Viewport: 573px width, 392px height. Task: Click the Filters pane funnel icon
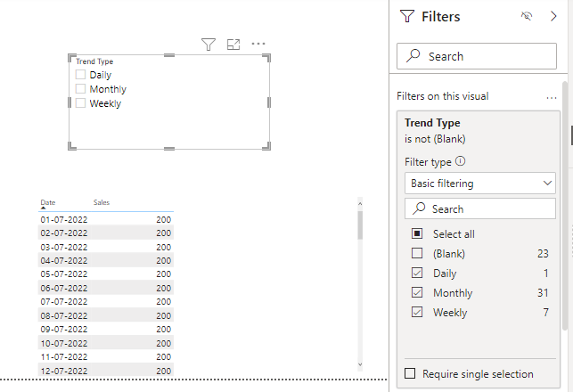point(407,16)
